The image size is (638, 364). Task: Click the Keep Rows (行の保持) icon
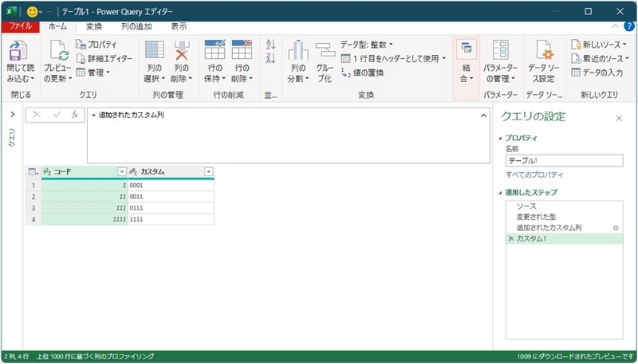[x=215, y=49]
